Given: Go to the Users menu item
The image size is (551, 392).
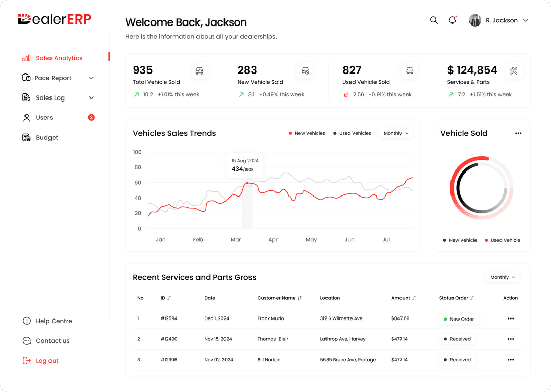Looking at the screenshot, I should pos(44,118).
